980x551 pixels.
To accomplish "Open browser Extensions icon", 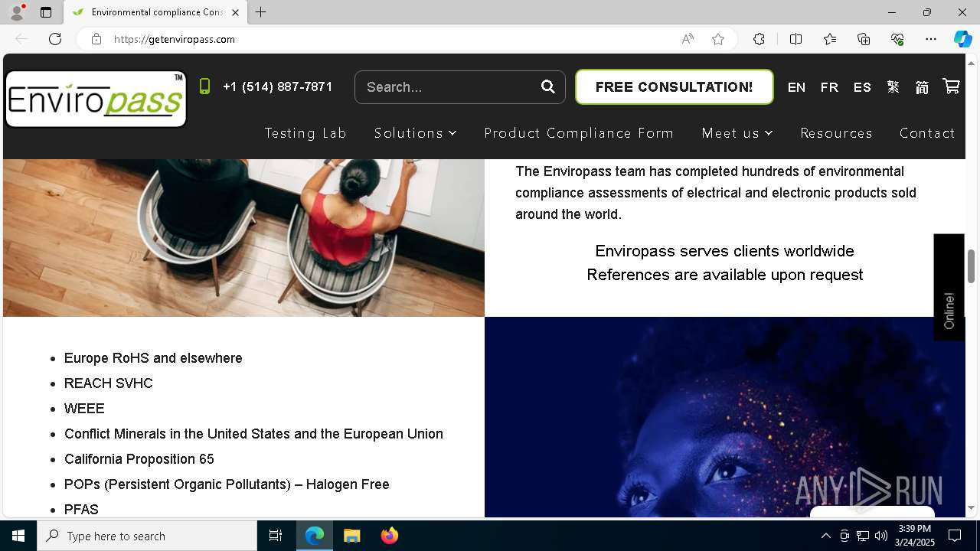I will point(759,39).
